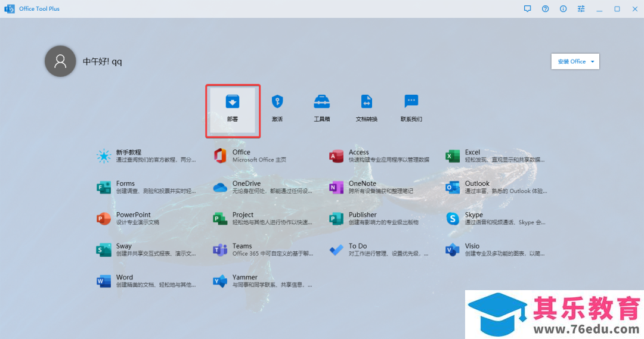Click the 中午好! qq greeting text
This screenshot has height=339, width=644.
(103, 61)
